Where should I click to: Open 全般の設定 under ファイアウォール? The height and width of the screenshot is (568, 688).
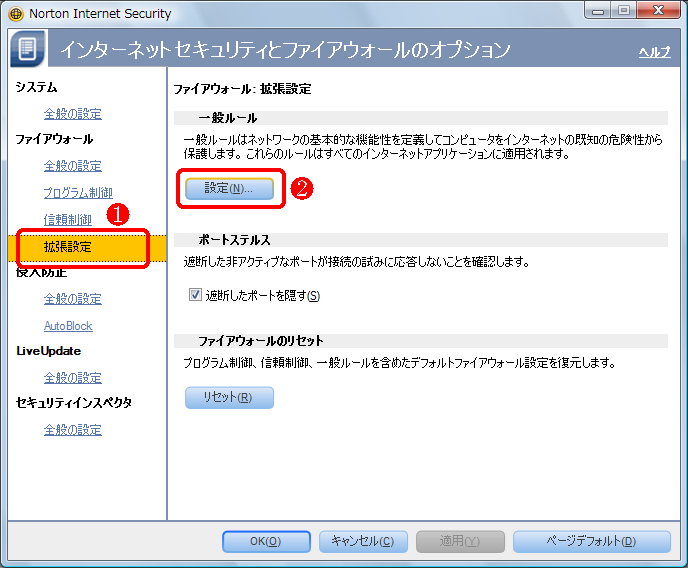pyautogui.click(x=72, y=166)
